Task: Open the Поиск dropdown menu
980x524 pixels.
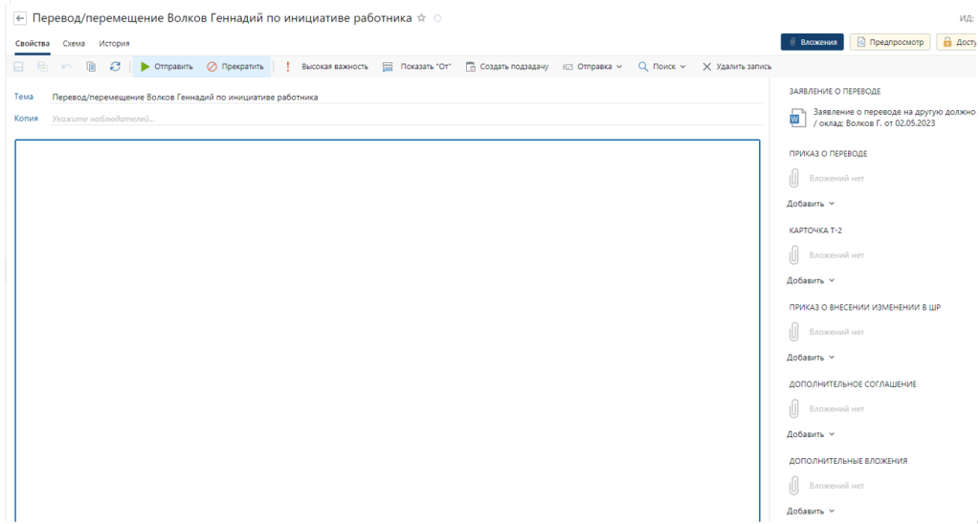Action: [x=662, y=67]
